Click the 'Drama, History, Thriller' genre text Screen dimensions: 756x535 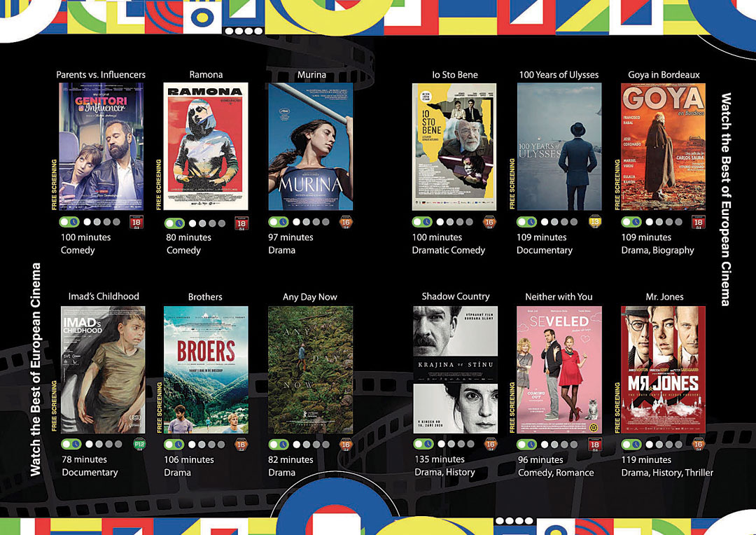667,473
